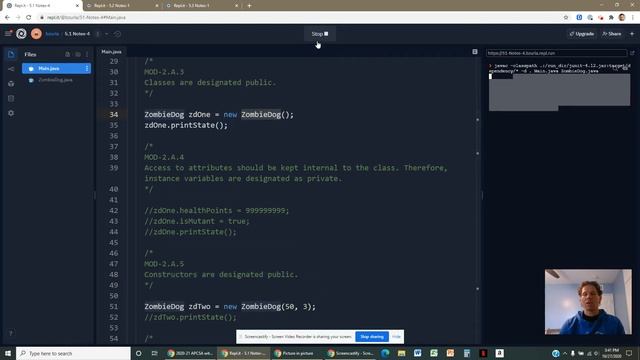Open File Explorer from taskbar

[x=402, y=353]
